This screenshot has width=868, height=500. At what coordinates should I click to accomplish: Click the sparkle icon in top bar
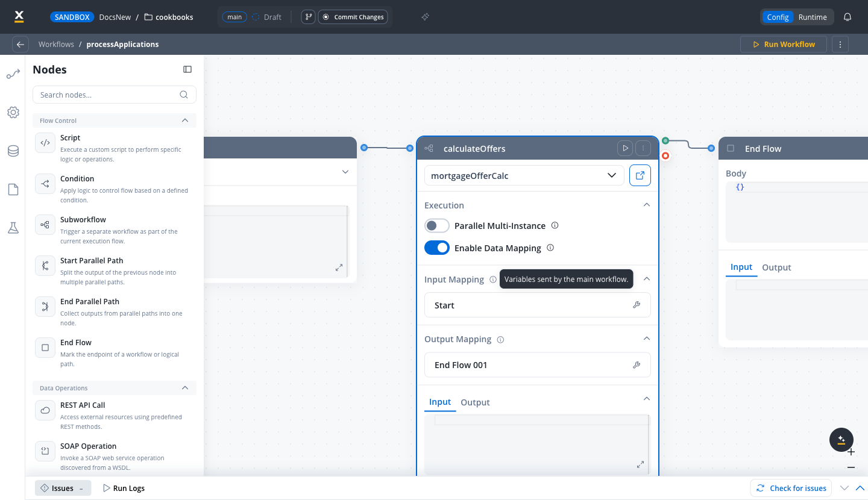425,17
